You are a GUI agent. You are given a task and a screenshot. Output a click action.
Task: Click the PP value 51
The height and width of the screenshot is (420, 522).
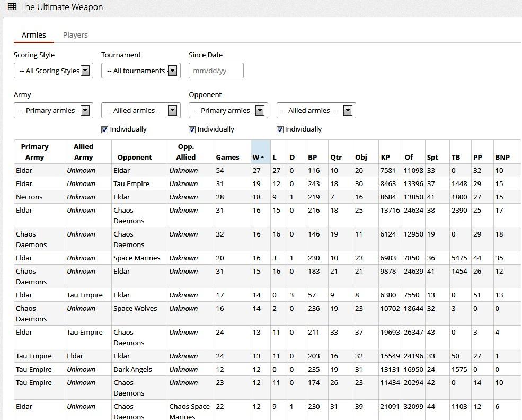click(x=477, y=295)
